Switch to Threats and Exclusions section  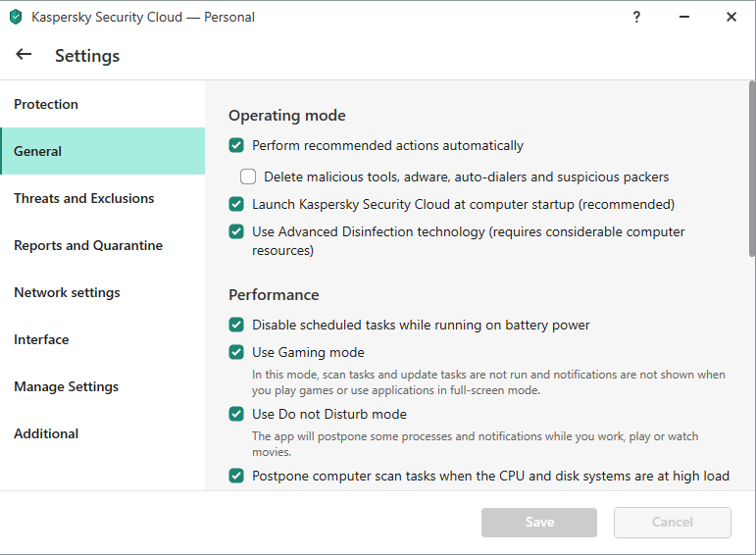[x=84, y=198]
